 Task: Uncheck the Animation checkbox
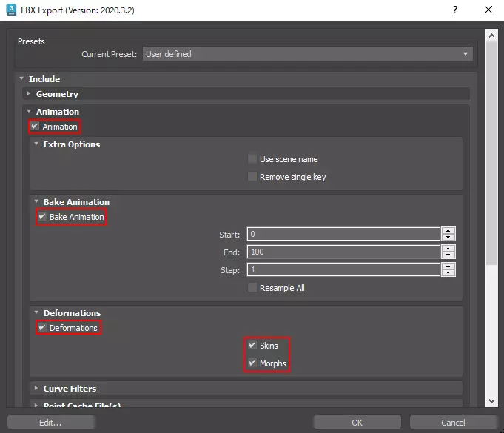pyautogui.click(x=35, y=127)
